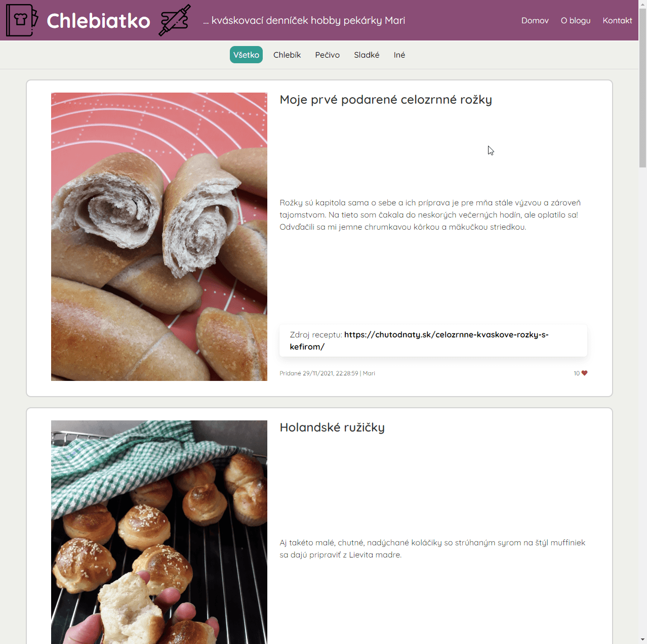Open the O blogu page
Viewport: 647px width, 644px height.
click(576, 20)
